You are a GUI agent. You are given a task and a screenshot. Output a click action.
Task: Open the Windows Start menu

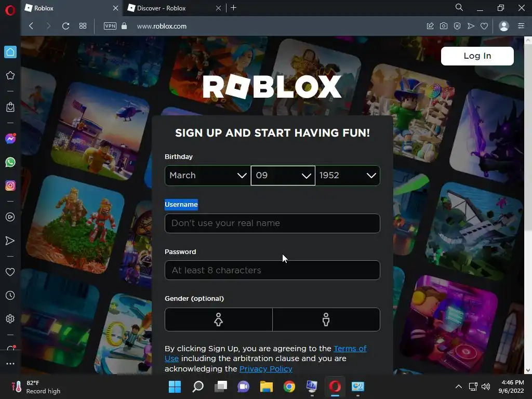pyautogui.click(x=175, y=387)
